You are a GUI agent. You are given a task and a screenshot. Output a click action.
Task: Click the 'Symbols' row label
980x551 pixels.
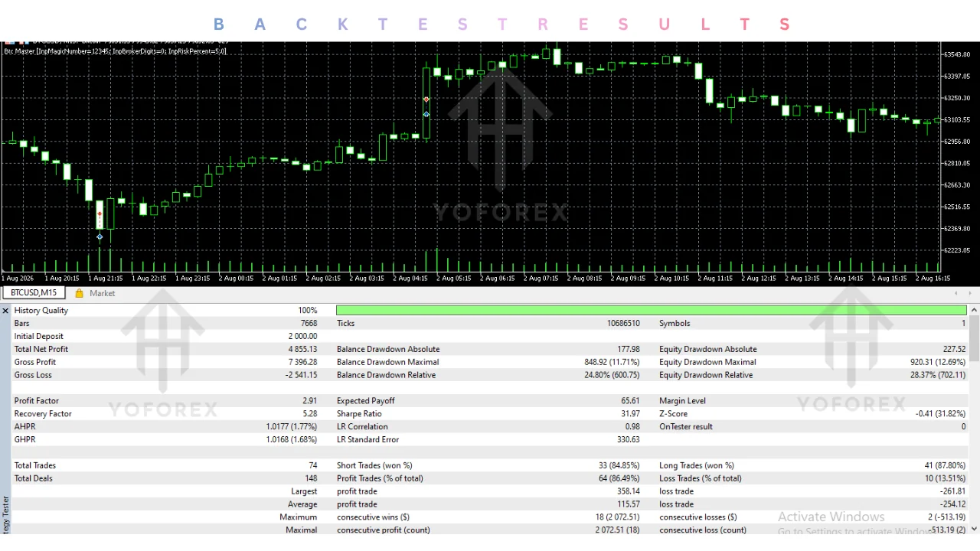pos(675,323)
